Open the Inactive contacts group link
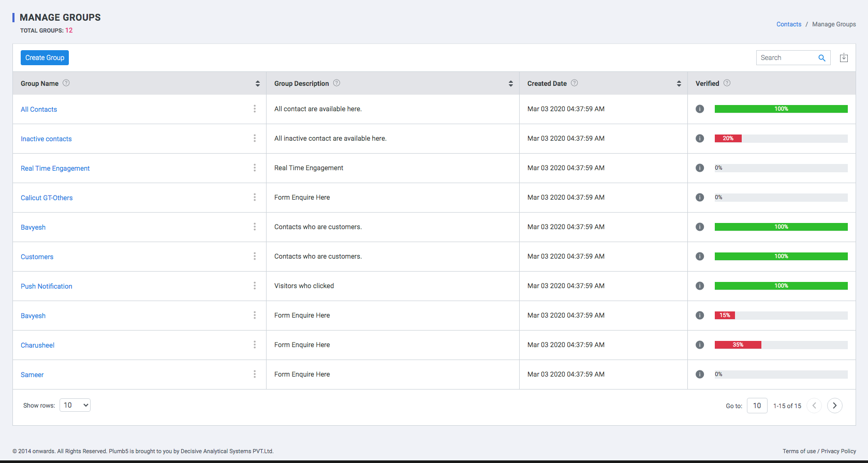The image size is (868, 463). pyautogui.click(x=46, y=139)
